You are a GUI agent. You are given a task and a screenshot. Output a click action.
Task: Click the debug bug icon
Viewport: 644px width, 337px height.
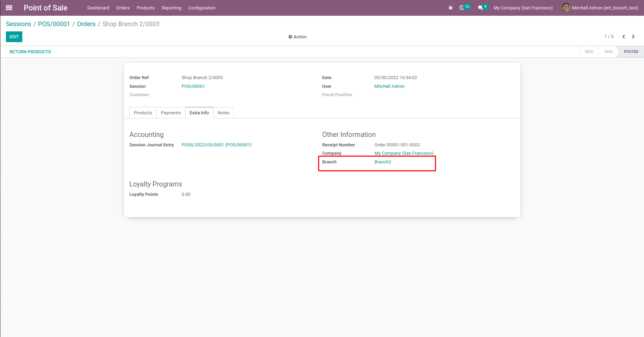pos(450,8)
